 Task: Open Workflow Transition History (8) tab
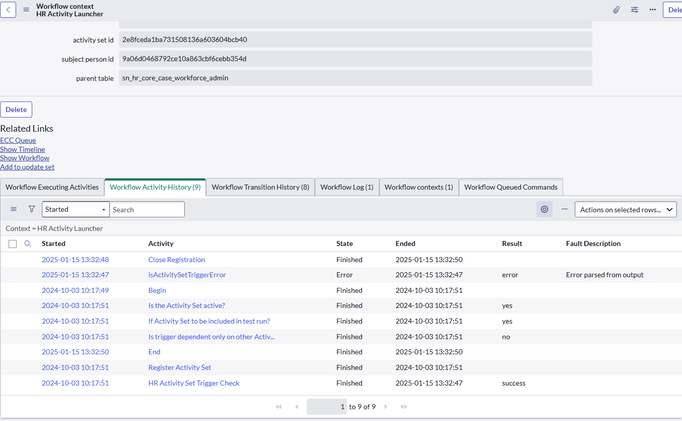click(261, 187)
